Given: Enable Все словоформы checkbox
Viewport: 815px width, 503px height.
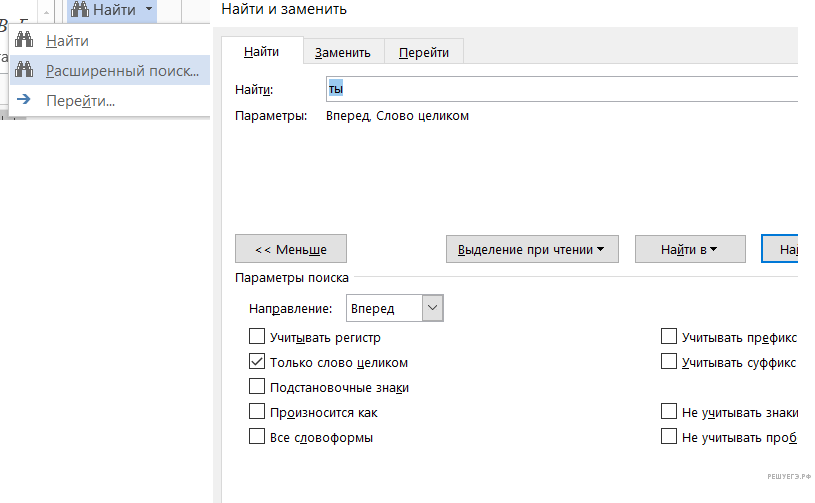Looking at the screenshot, I should pyautogui.click(x=257, y=437).
